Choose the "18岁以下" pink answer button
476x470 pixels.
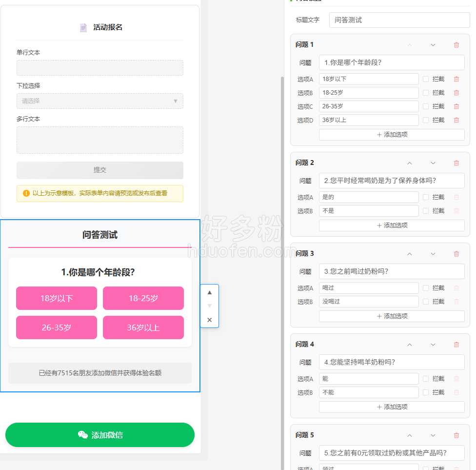pos(57,298)
